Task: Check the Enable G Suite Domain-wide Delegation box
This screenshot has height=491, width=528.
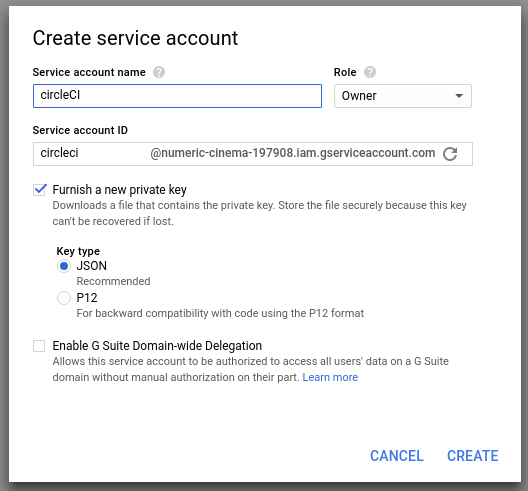Action: (39, 346)
